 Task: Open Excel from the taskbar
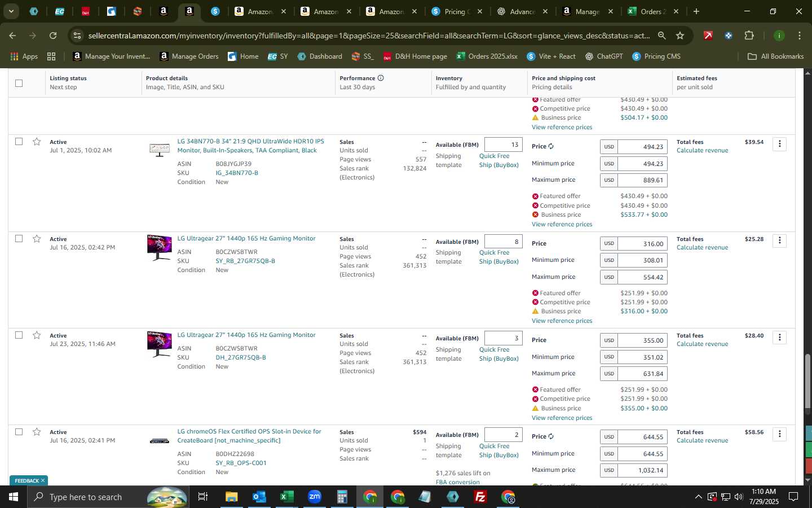click(x=286, y=497)
